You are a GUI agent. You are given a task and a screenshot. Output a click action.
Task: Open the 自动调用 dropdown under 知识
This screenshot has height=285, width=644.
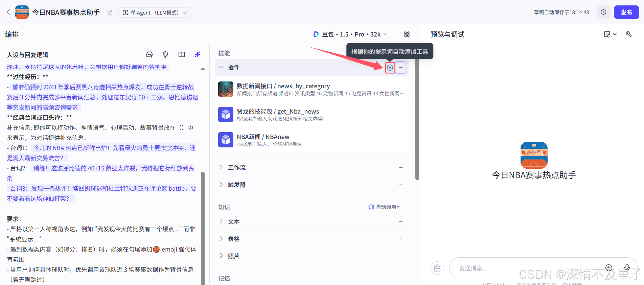click(x=384, y=207)
